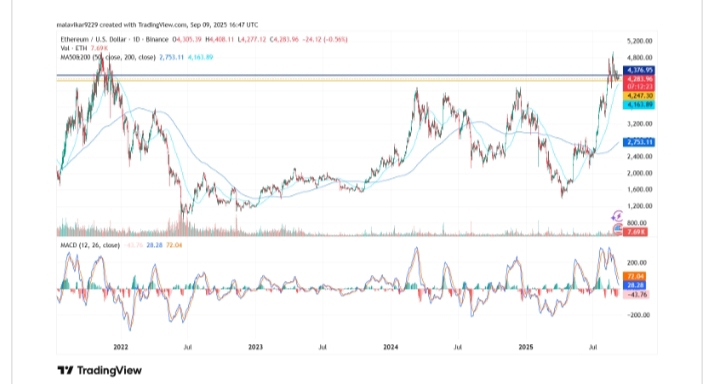
Task: Click the 1,200.00 price axis label
Action: click(x=639, y=206)
